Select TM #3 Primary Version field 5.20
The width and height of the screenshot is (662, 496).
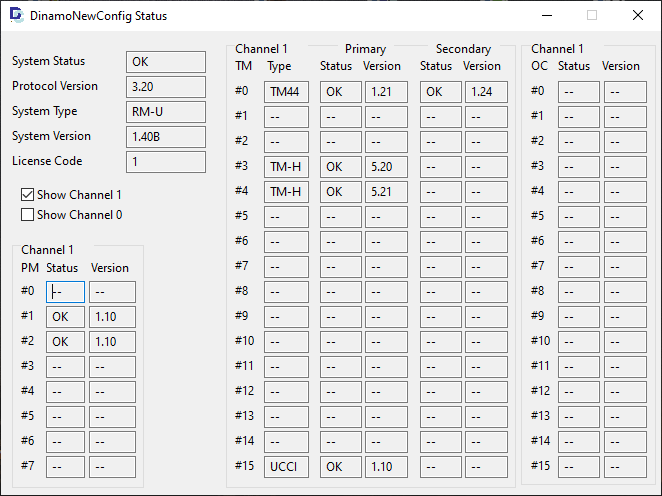[386, 167]
